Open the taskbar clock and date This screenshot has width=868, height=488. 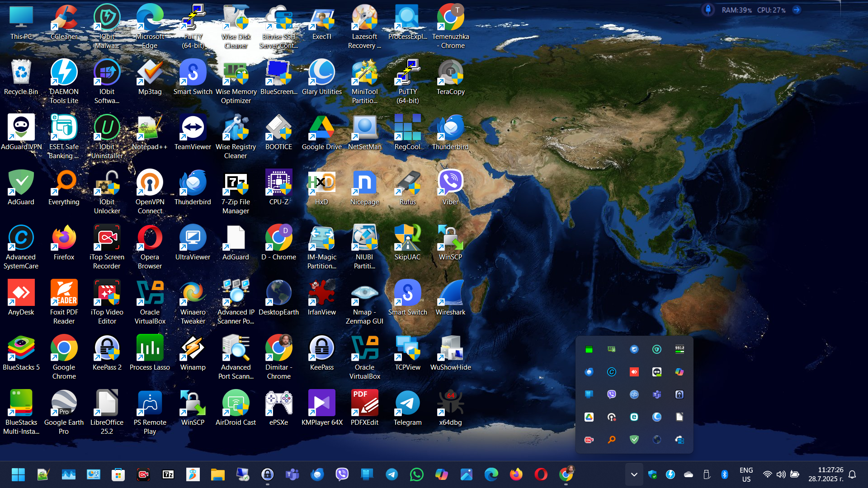click(x=826, y=474)
